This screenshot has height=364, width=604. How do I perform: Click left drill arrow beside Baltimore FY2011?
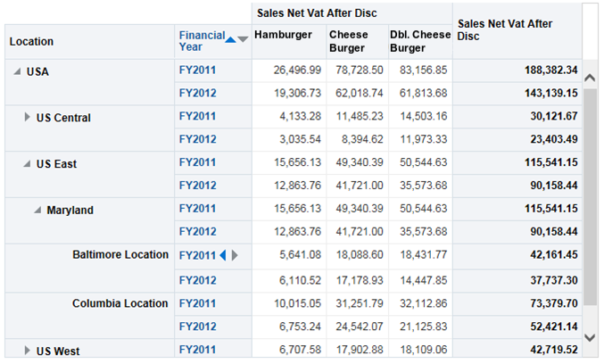tap(223, 255)
